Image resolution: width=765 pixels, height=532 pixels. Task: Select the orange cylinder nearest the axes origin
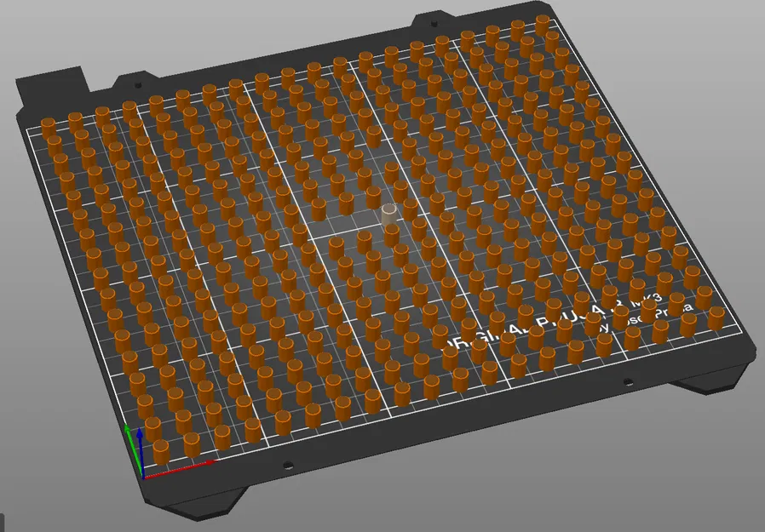click(162, 452)
